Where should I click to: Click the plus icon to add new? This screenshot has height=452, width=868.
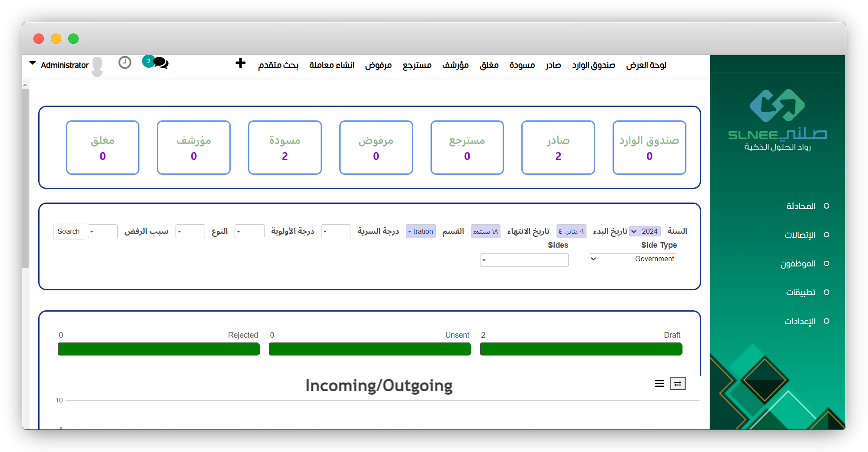[x=240, y=63]
